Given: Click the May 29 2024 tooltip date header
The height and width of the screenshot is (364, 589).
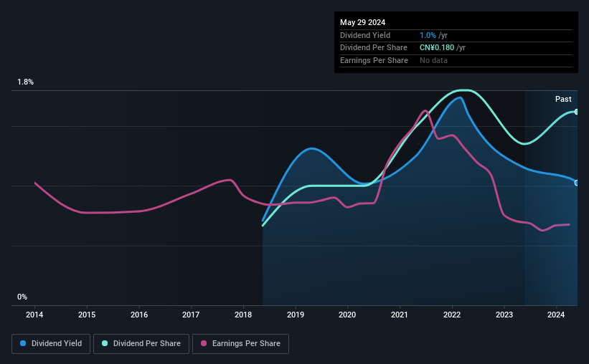Looking at the screenshot, I should click(x=362, y=22).
